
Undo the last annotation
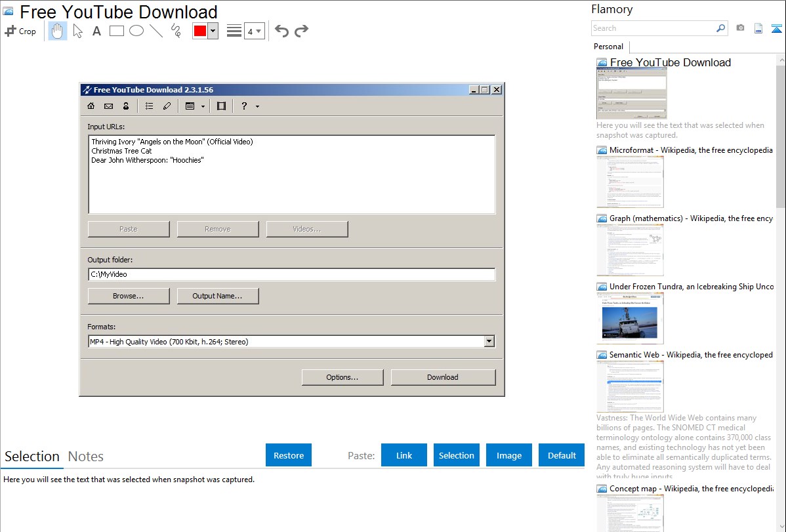(281, 31)
